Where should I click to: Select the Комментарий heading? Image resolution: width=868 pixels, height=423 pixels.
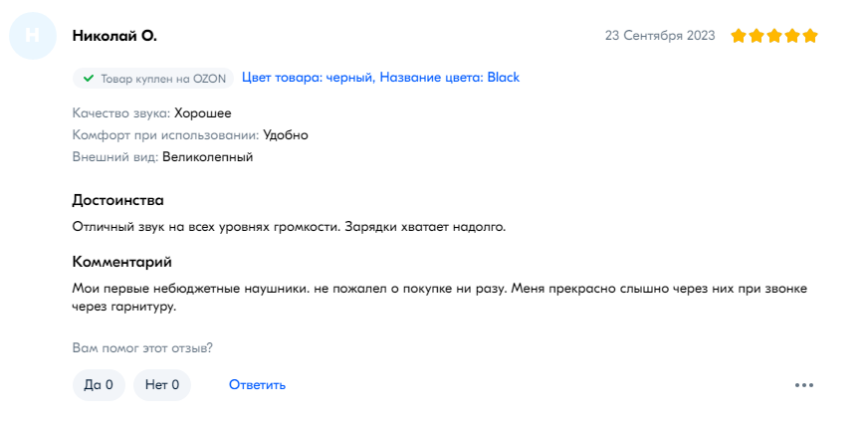(121, 262)
